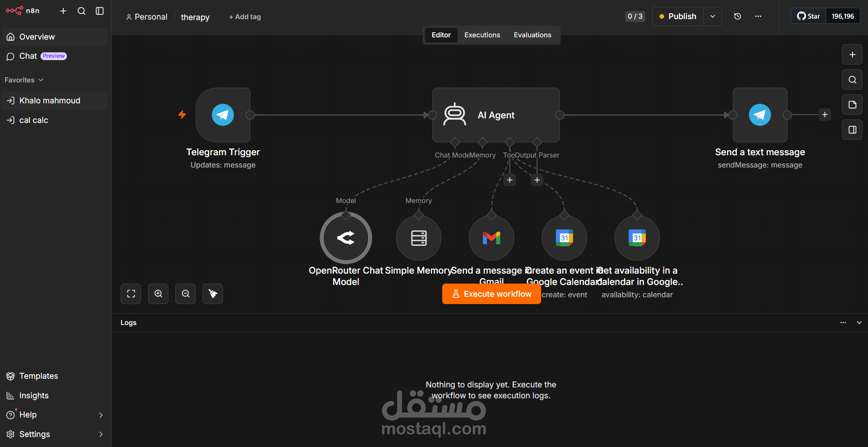This screenshot has height=447, width=868.
Task: Select the AI Agent node
Action: click(x=496, y=115)
